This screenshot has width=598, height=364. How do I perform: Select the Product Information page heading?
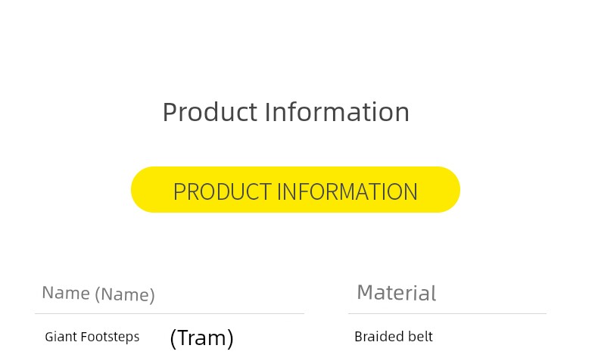(x=285, y=112)
